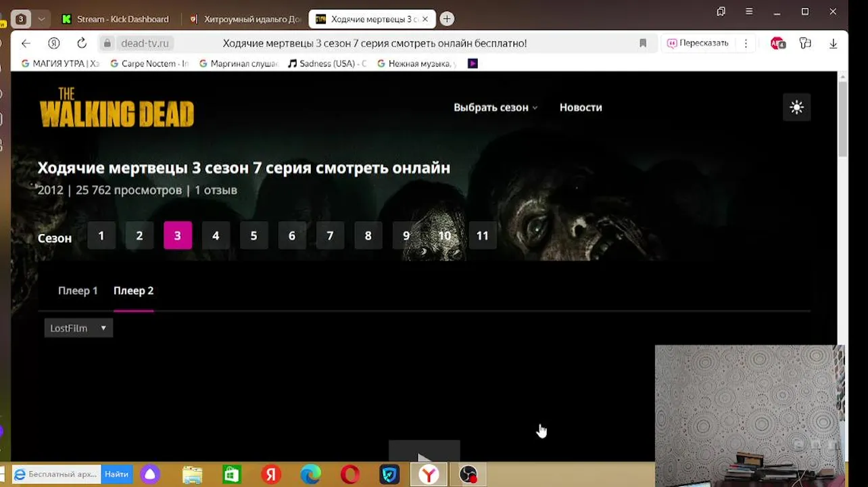The height and width of the screenshot is (487, 868).
Task: Open Carpe Noctem bookmark
Action: coord(149,64)
